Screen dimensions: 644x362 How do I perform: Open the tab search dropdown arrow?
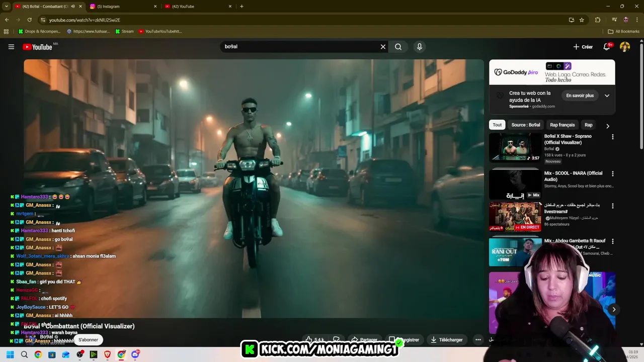tap(6, 7)
